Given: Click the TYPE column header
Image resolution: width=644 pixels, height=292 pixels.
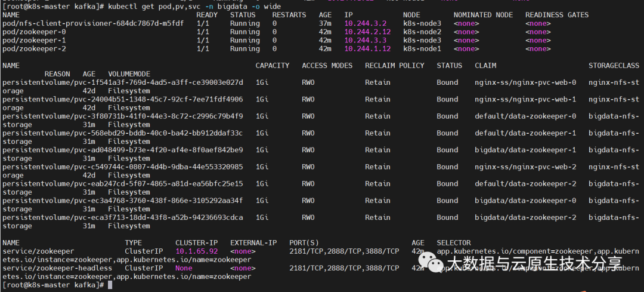Looking at the screenshot, I should tap(133, 243).
